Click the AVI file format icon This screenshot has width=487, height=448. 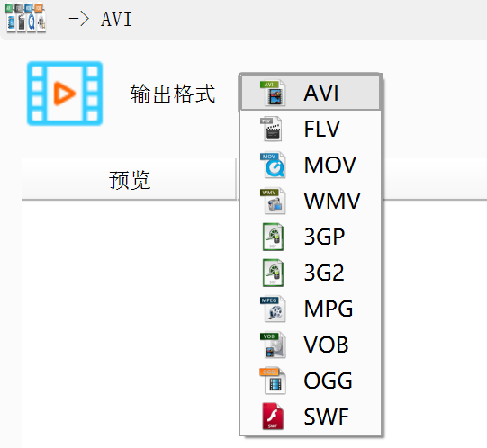pos(273,93)
